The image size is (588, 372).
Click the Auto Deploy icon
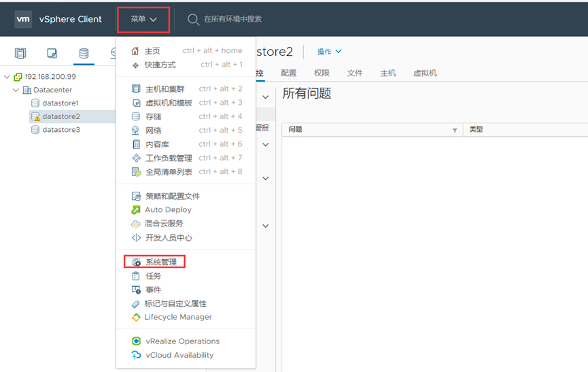(136, 210)
